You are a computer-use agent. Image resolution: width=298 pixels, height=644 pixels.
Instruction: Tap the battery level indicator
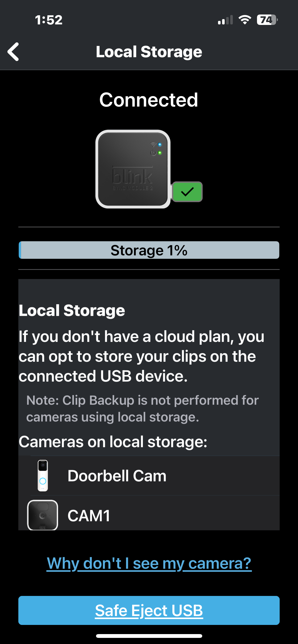267,20
